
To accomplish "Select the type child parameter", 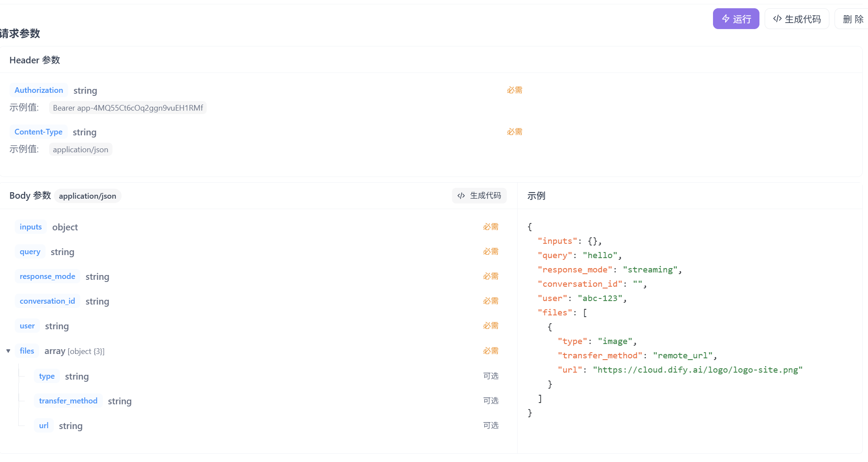I will 47,376.
